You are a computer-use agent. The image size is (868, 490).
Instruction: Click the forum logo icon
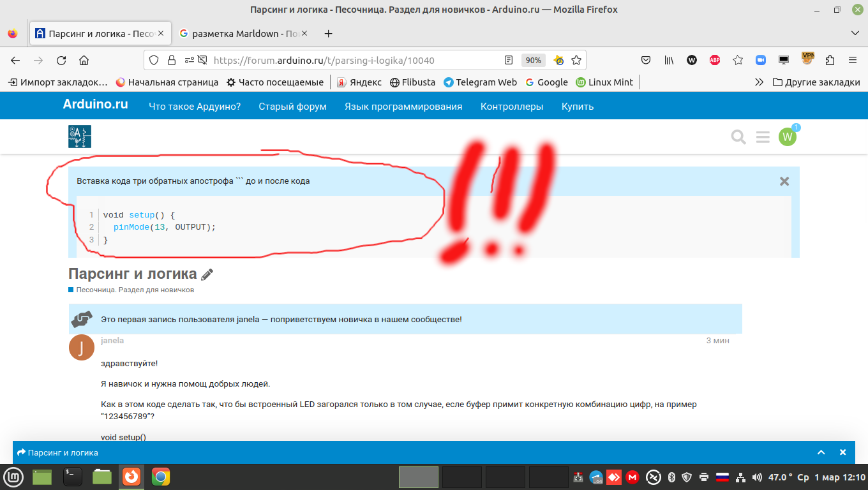[x=80, y=137]
